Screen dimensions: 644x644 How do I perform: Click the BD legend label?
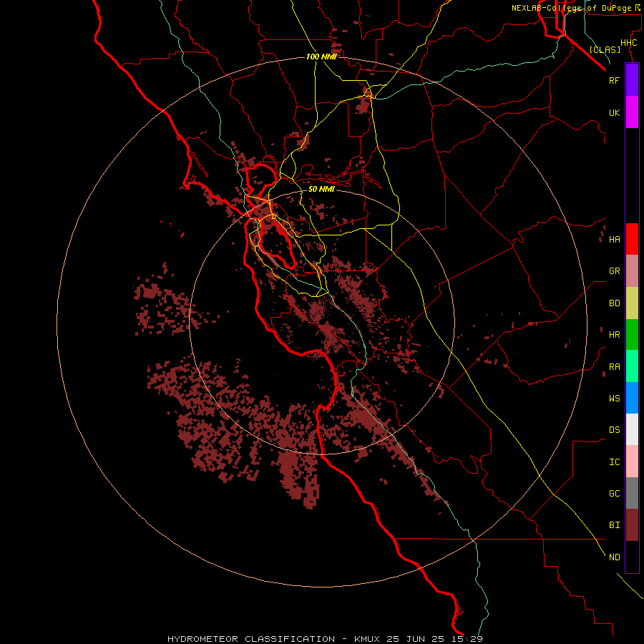coord(615,303)
